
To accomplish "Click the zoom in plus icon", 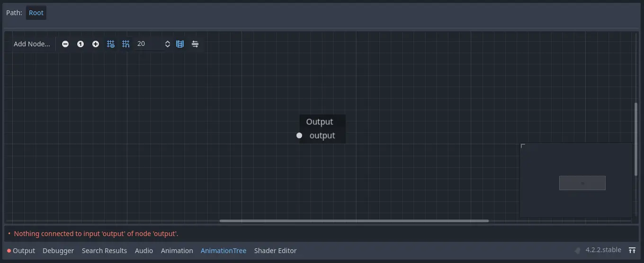I will (x=96, y=44).
